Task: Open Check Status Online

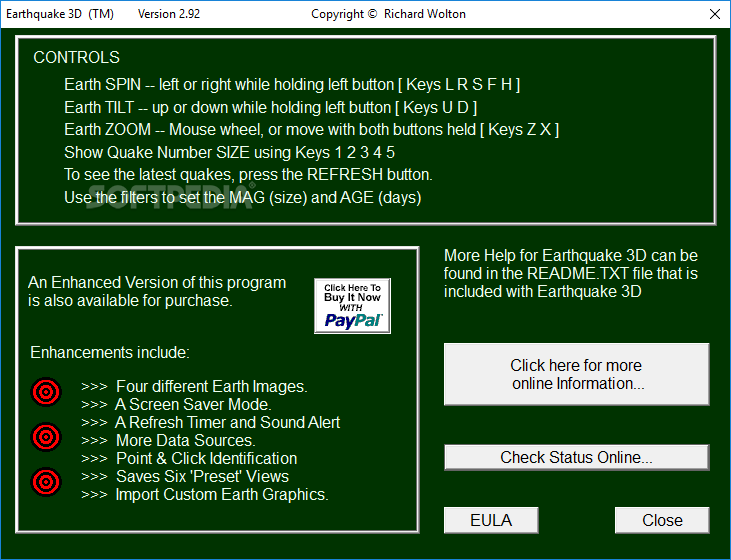Action: [x=577, y=457]
